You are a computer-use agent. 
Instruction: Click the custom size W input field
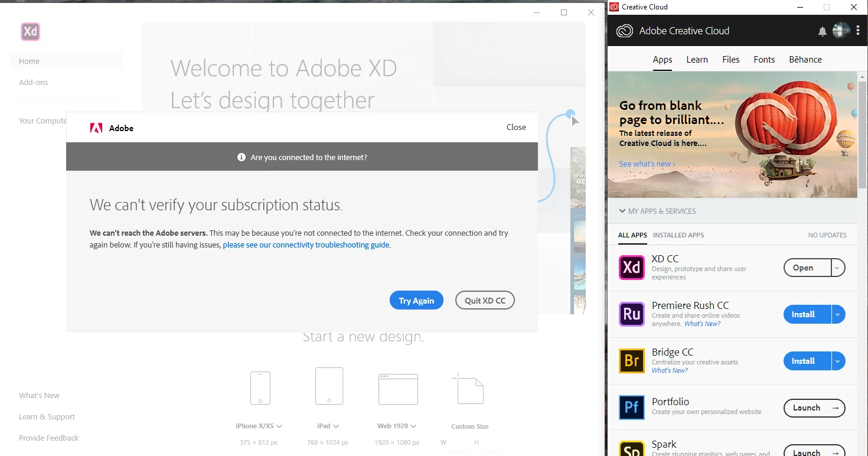458,444
